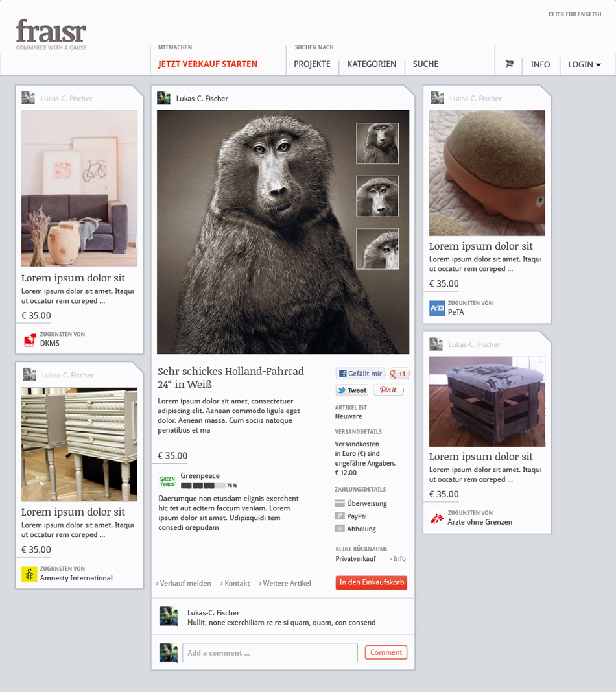616x692 pixels.
Task: Expand the Info link next to Privatverkauf
Action: click(398, 559)
